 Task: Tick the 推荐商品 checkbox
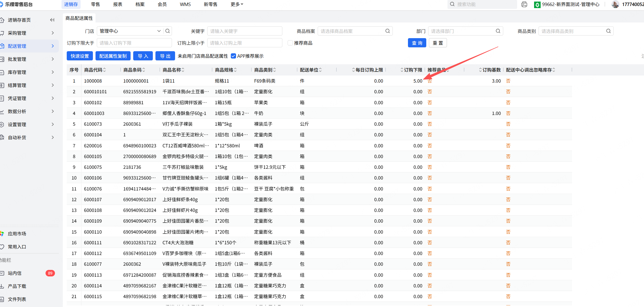[290, 43]
